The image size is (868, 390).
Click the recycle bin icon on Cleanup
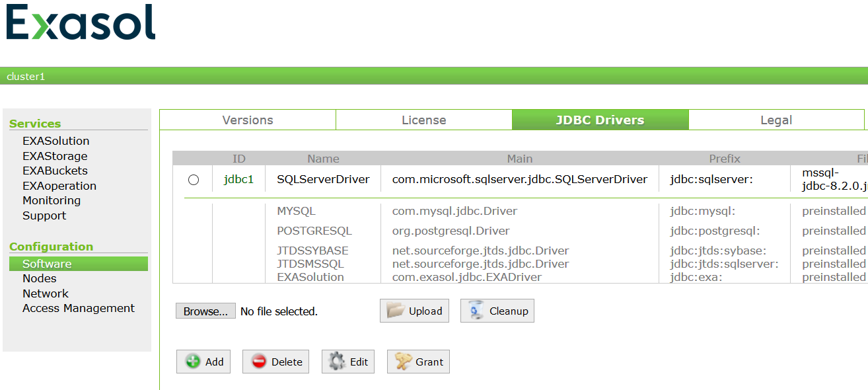click(476, 311)
